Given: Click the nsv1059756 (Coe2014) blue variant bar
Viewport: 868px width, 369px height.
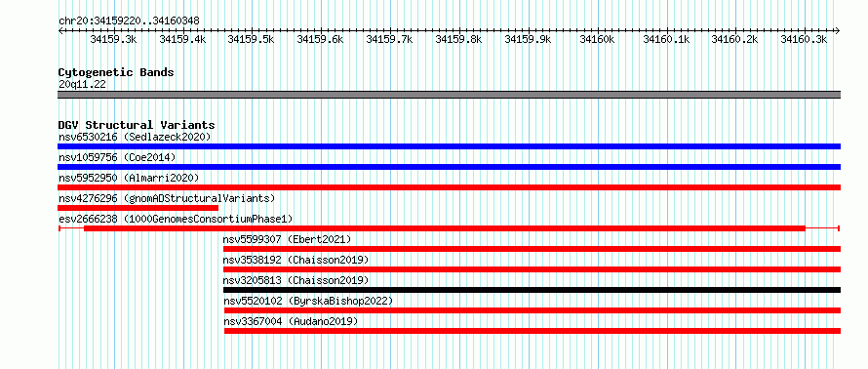Looking at the screenshot, I should (449, 167).
